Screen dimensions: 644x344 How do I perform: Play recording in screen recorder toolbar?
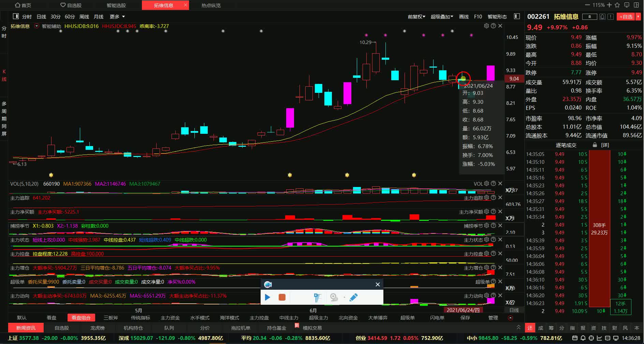(267, 297)
